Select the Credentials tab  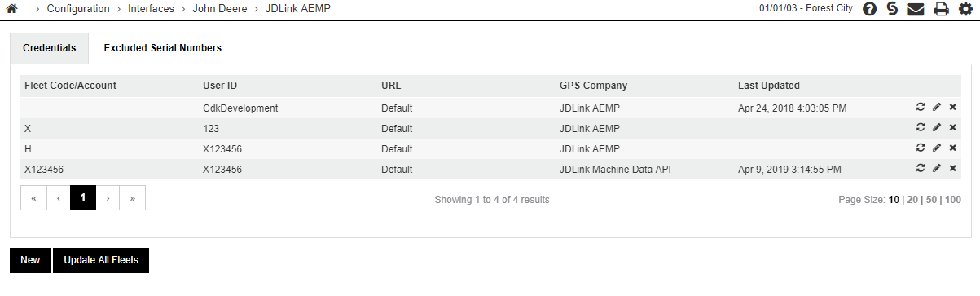[x=50, y=48]
